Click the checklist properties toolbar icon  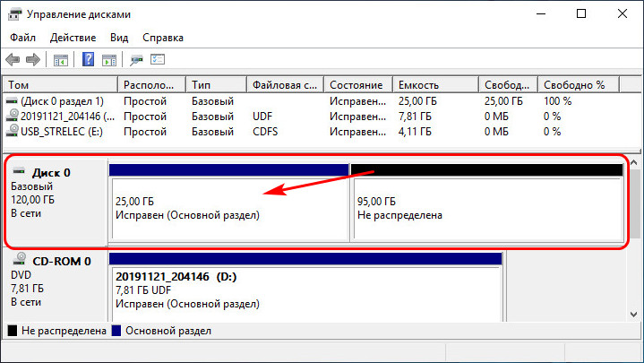[158, 60]
